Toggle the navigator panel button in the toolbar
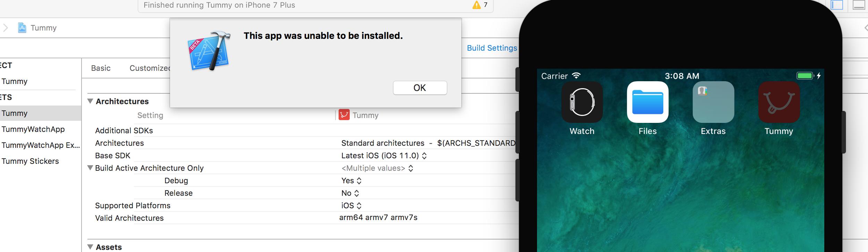The width and height of the screenshot is (868, 252). [x=836, y=5]
